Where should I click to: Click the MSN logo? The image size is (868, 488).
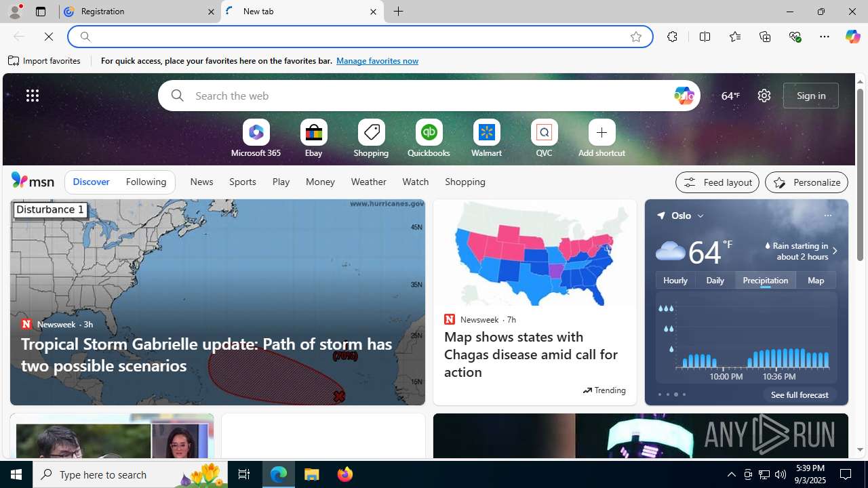click(33, 180)
